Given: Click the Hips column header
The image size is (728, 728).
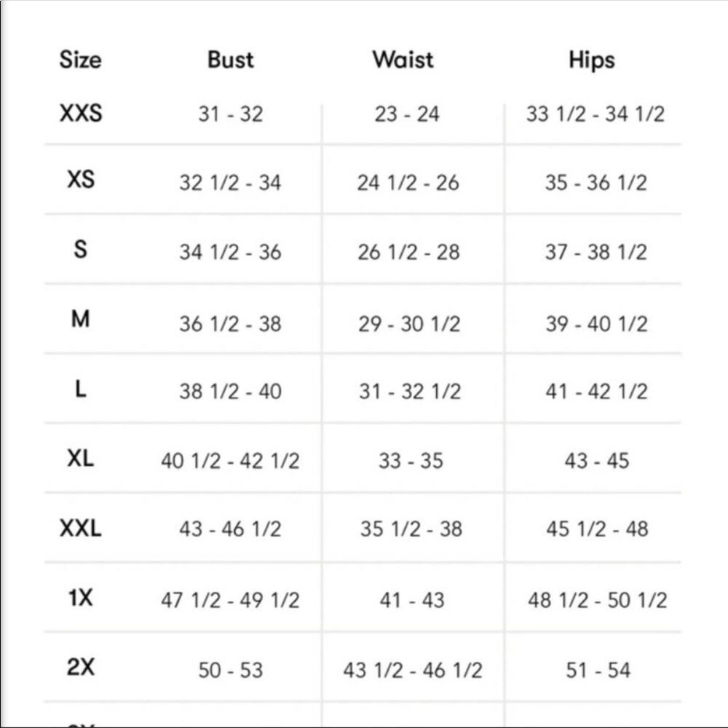Looking at the screenshot, I should coord(592,60).
